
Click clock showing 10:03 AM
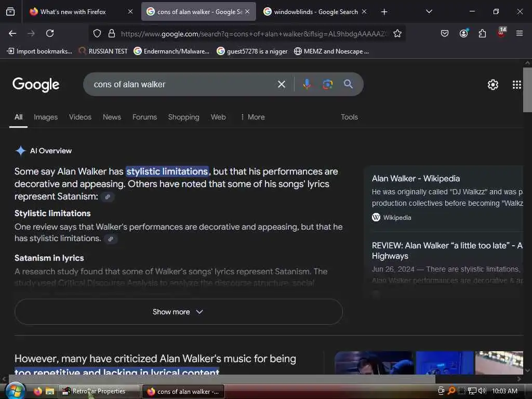[x=504, y=391]
